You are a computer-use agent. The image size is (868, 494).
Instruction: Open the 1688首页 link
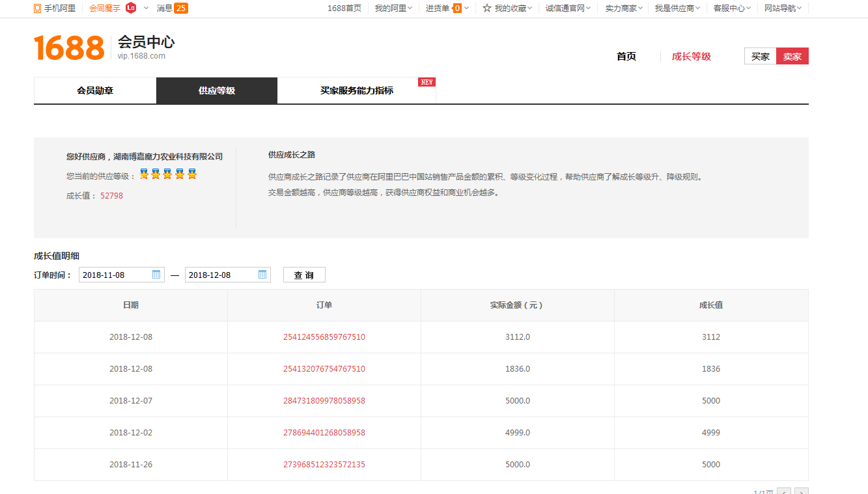pos(344,8)
